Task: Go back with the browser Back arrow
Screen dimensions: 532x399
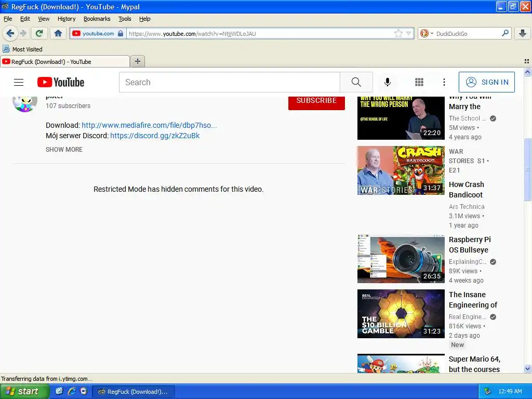Action: tap(10, 33)
